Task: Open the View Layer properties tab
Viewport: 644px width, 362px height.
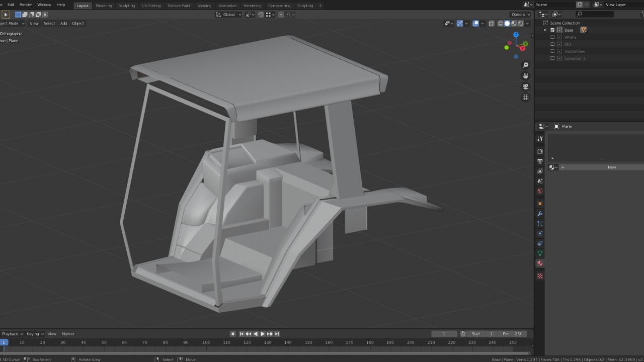Action: click(x=540, y=171)
